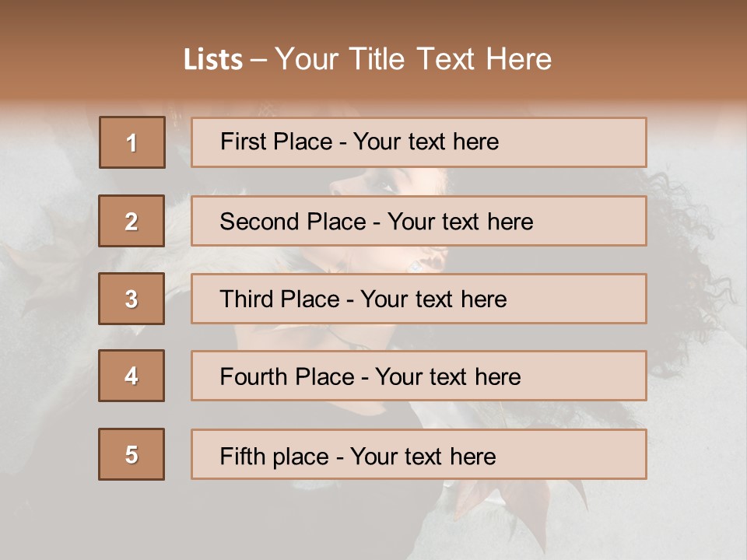Click the number 5 box
Screen dimensions: 747x560
[132, 453]
